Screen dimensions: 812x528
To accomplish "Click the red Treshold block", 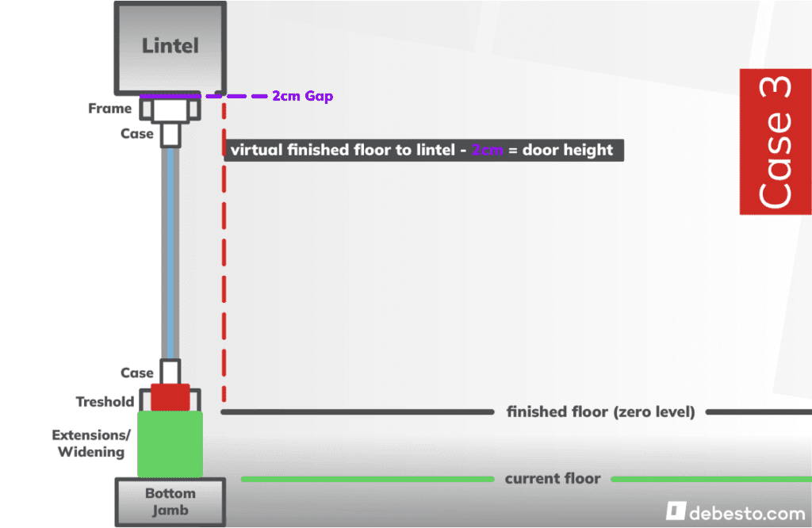I will click(x=169, y=396).
